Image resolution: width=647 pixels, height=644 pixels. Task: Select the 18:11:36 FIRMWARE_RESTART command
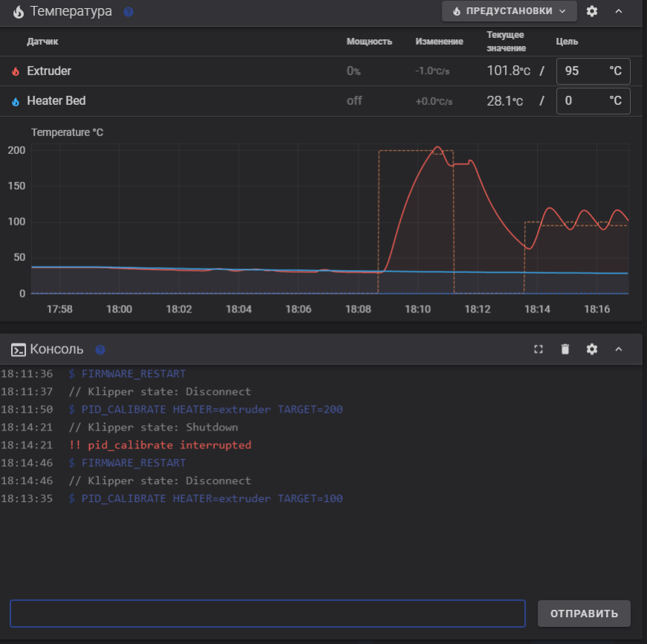(133, 374)
